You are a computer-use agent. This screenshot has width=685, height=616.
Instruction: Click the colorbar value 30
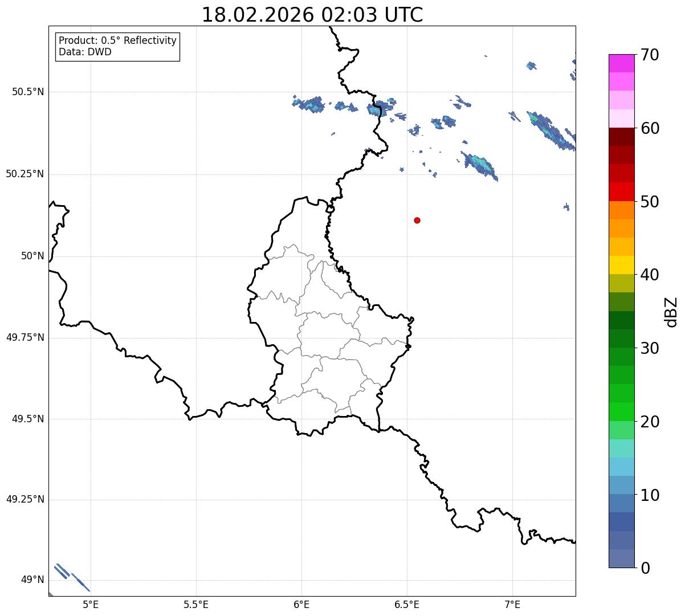(650, 348)
